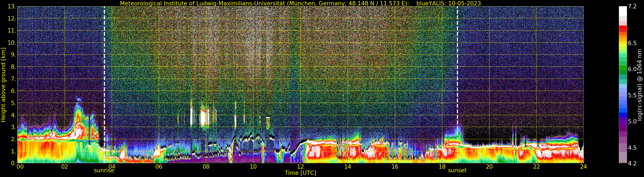Screen dimensions: 644x177
Task: Click the time axis tick label '24'
Action: pyautogui.click(x=583, y=167)
